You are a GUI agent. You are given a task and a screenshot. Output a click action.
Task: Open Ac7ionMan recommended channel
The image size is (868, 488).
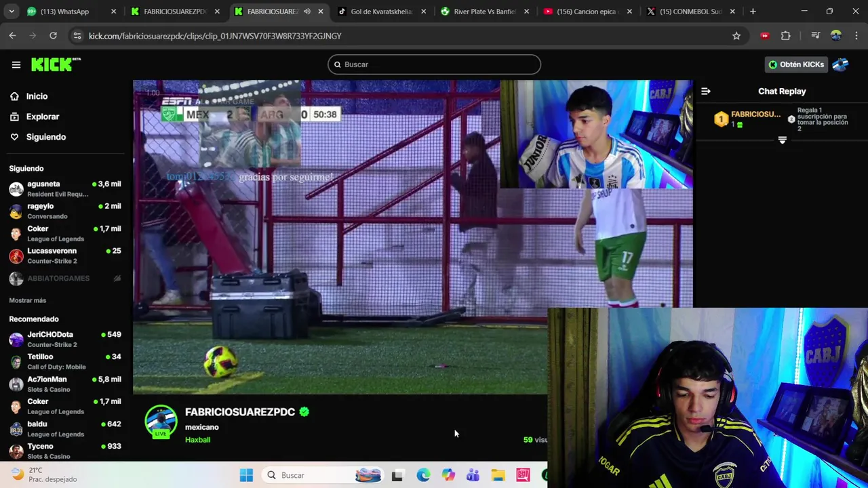[x=65, y=384]
